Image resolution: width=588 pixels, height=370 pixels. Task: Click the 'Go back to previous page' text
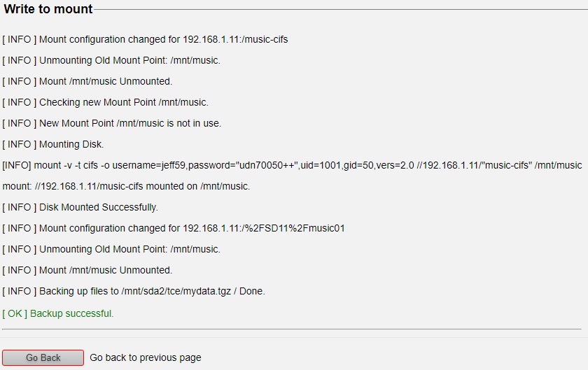click(146, 357)
